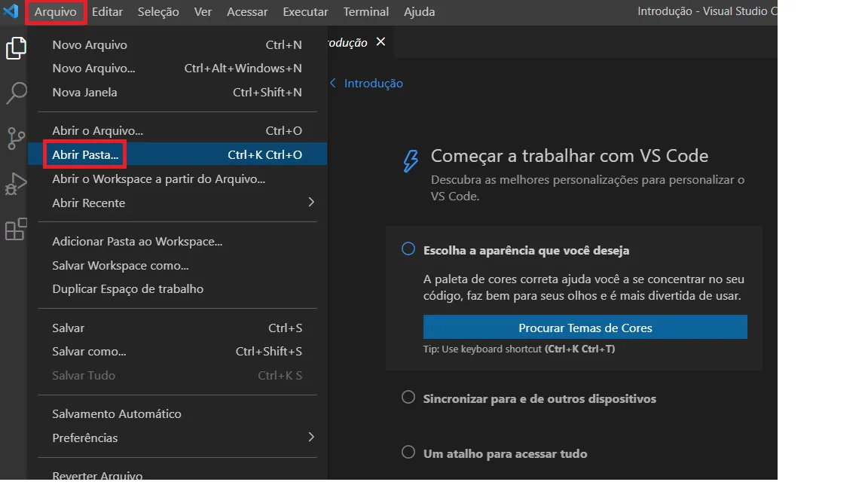
Task: Choose Duplicar Espaço de trabalho
Action: (177, 289)
